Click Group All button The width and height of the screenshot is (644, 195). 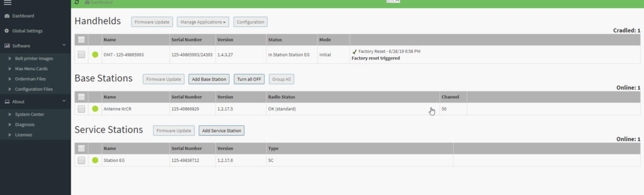[x=282, y=79]
